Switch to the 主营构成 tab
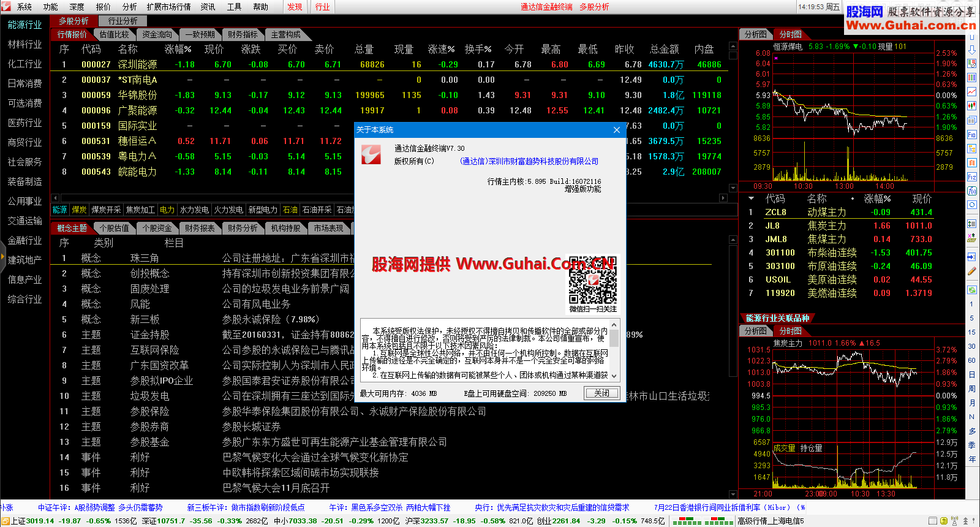 tap(286, 34)
